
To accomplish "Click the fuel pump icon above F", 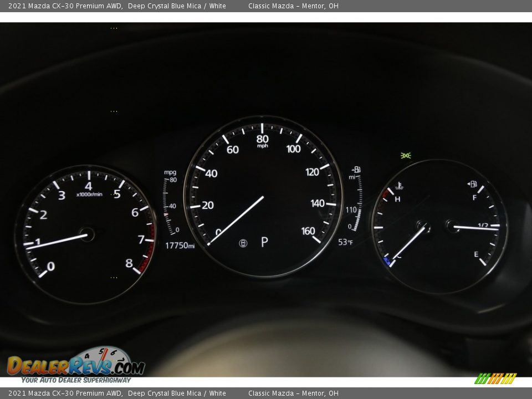I will click(472, 184).
